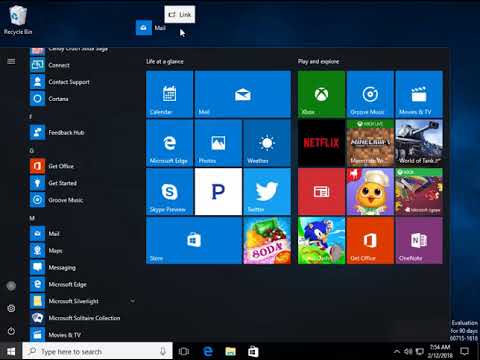Open Groove Music in app list

coord(83,200)
